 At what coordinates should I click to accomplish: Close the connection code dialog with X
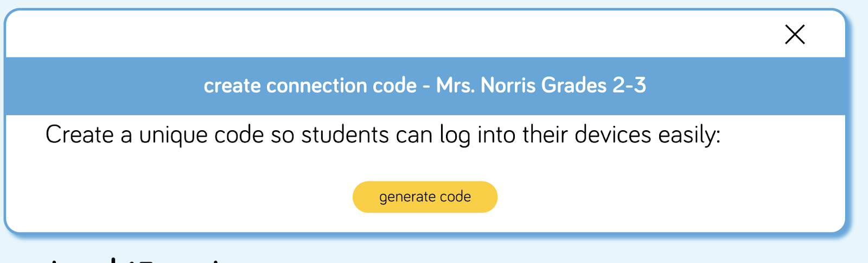795,35
